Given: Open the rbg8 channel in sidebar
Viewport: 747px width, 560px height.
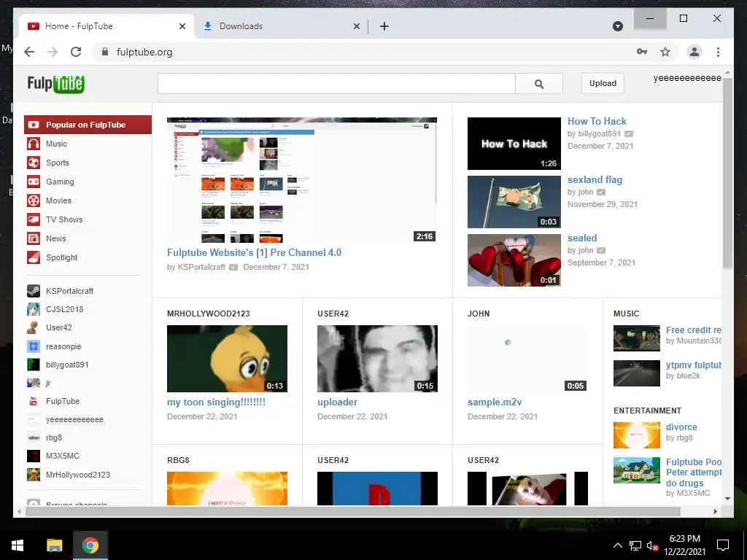Looking at the screenshot, I should pos(54,437).
